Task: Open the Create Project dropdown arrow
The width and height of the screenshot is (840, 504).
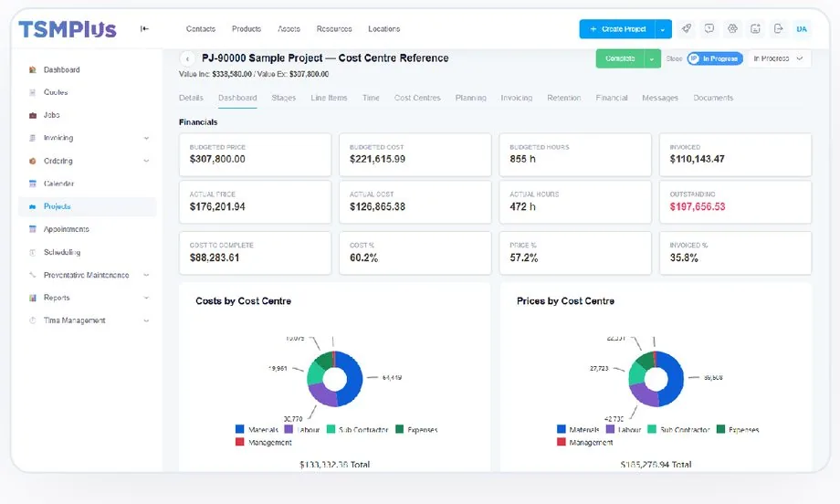Action: pyautogui.click(x=663, y=29)
